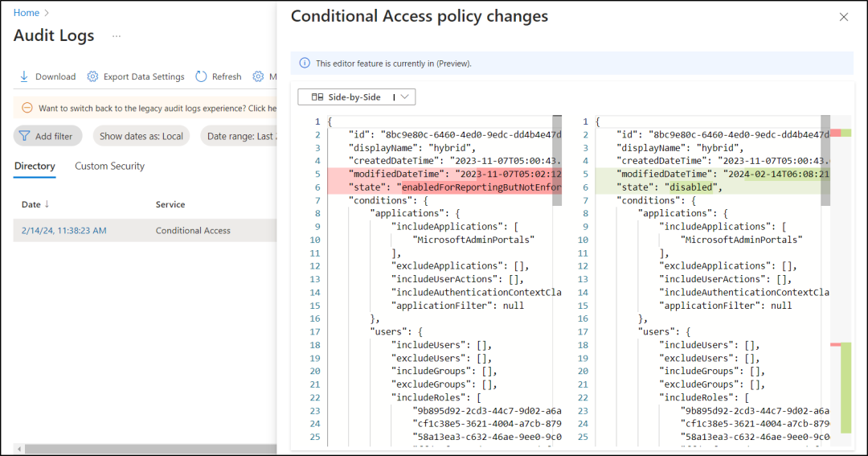Click the green "disabled" state line, right pane
868x456 pixels.
tap(712, 187)
